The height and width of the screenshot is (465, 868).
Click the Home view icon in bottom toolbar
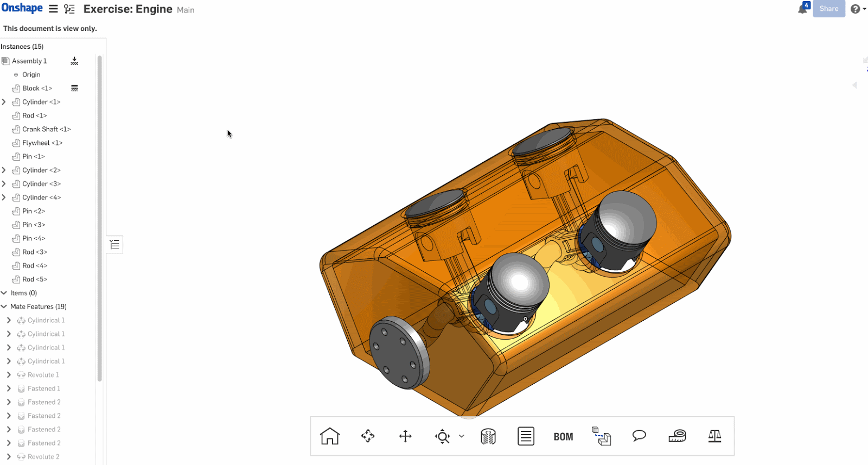[329, 436]
